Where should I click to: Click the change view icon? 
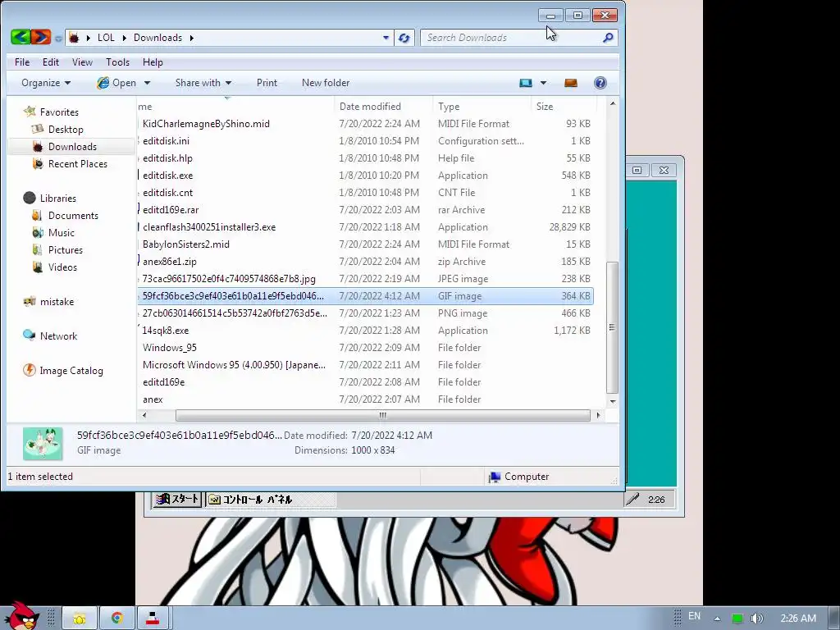coord(526,83)
